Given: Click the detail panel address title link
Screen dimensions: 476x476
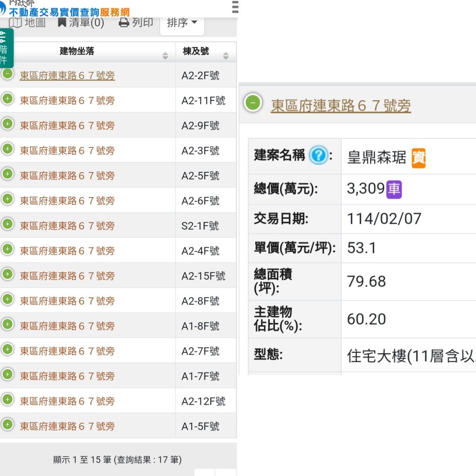Looking at the screenshot, I should (341, 106).
